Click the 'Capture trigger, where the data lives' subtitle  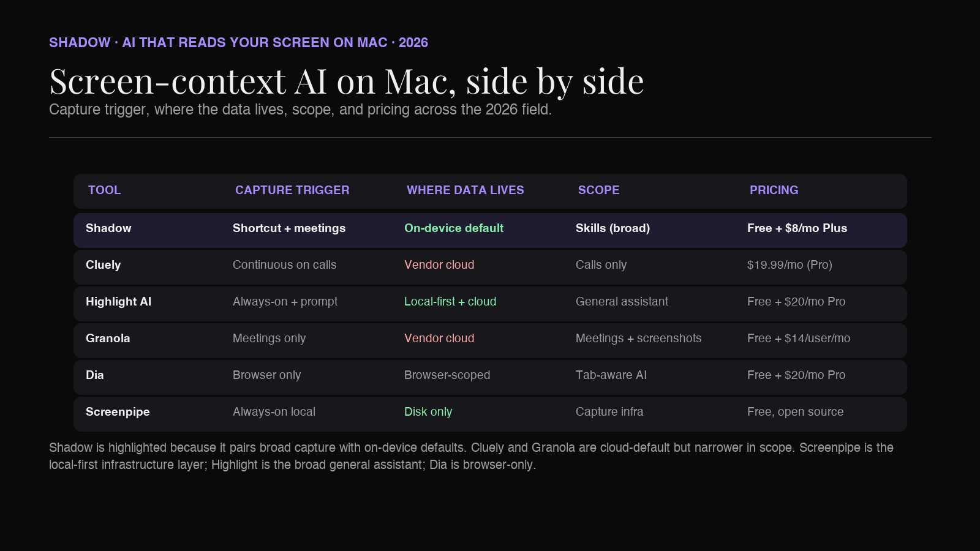(x=300, y=110)
